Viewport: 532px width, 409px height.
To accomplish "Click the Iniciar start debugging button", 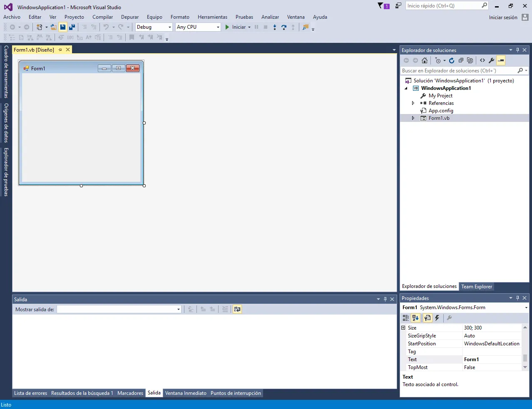I will [x=236, y=27].
